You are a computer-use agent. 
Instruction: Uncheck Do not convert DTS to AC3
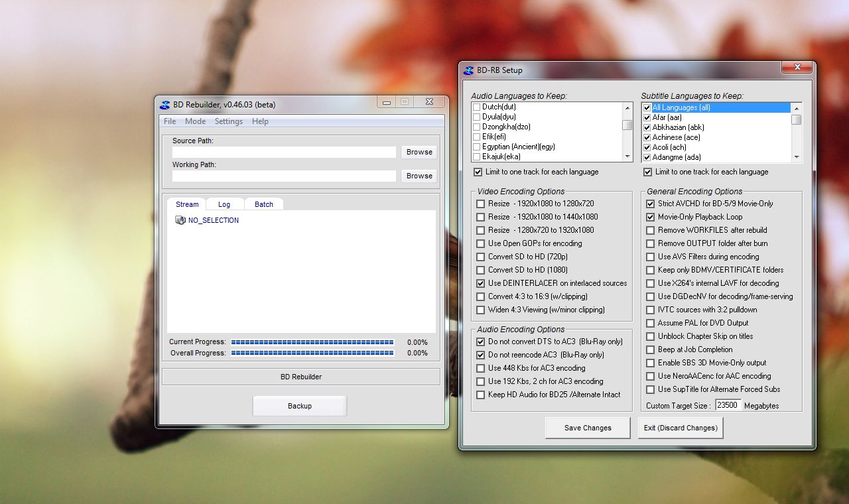point(480,342)
